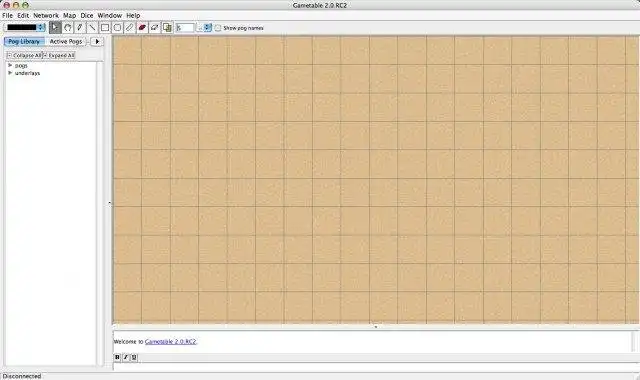Select the pen drawing tool

(x=80, y=28)
